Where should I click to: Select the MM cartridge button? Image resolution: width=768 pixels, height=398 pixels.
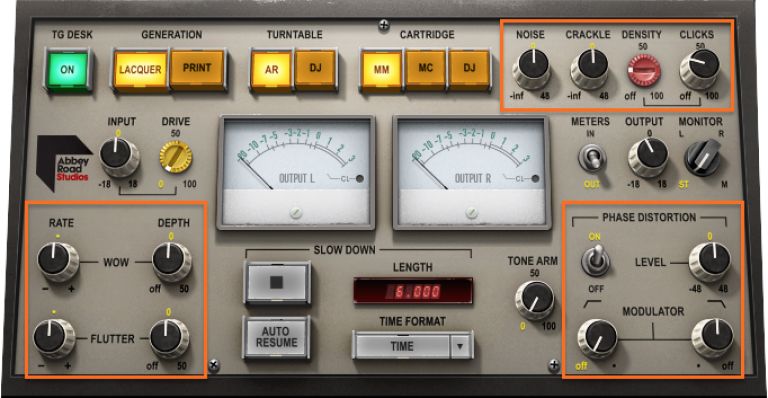click(382, 70)
